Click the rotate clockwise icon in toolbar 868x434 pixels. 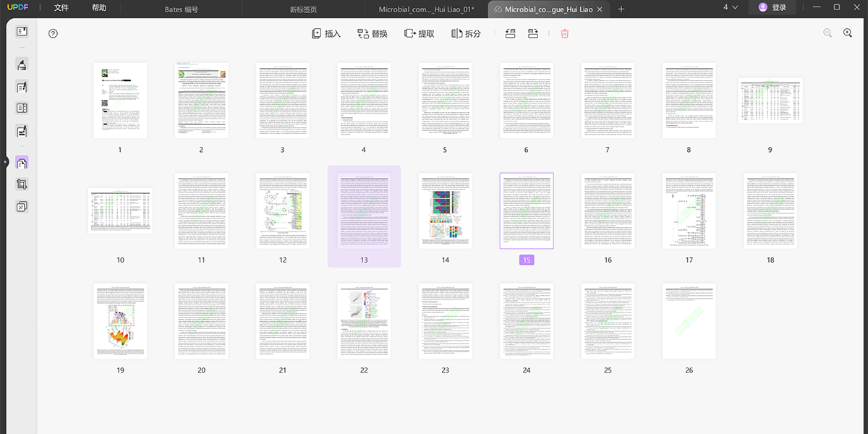[533, 33]
